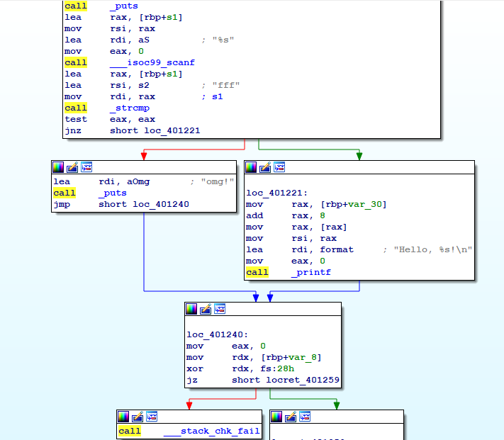Click locret_401259 in the jz instruction
Screen dimensions: 504x440
pos(303,380)
